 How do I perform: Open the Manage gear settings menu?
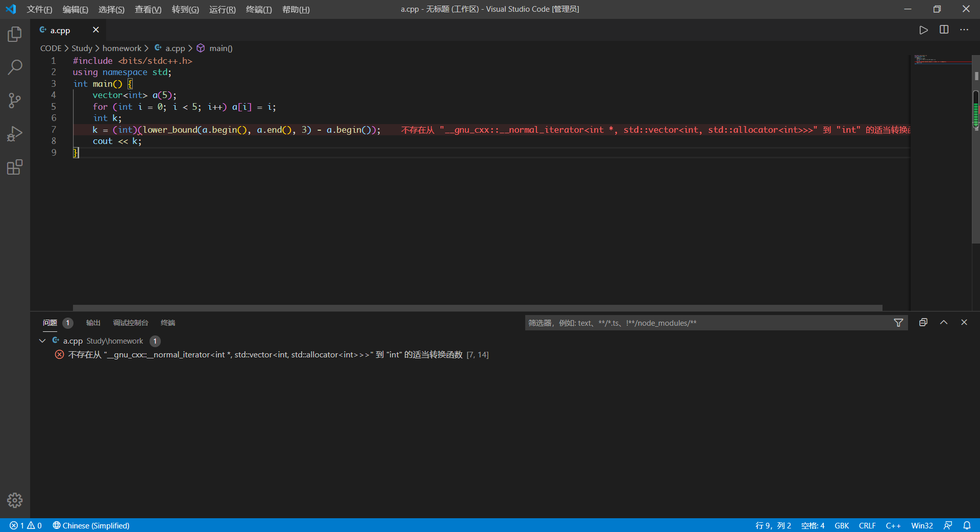pyautogui.click(x=15, y=500)
